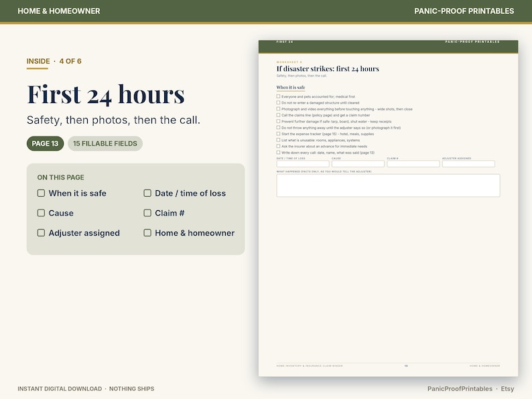532x399 pixels.
Task: Check "Call the claims line" worksheet item
Action: [278, 115]
